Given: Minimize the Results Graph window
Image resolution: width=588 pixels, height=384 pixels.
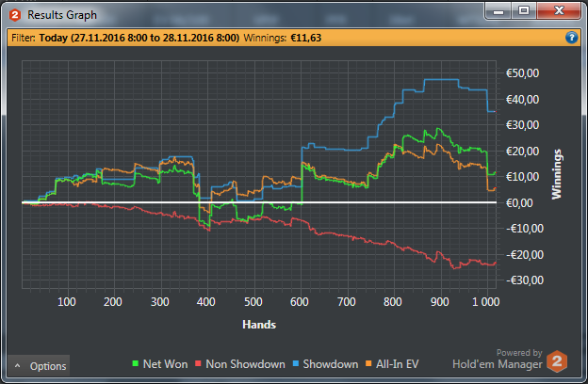Looking at the screenshot, I should coord(497,10).
